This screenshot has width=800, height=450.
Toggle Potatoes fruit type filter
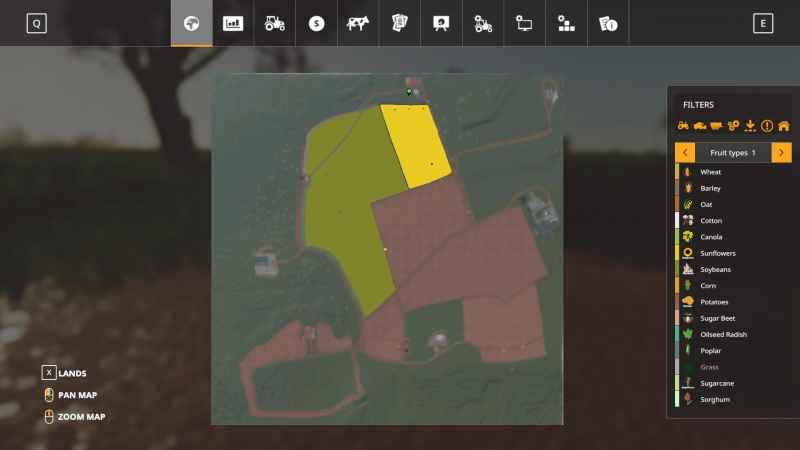[x=733, y=302]
